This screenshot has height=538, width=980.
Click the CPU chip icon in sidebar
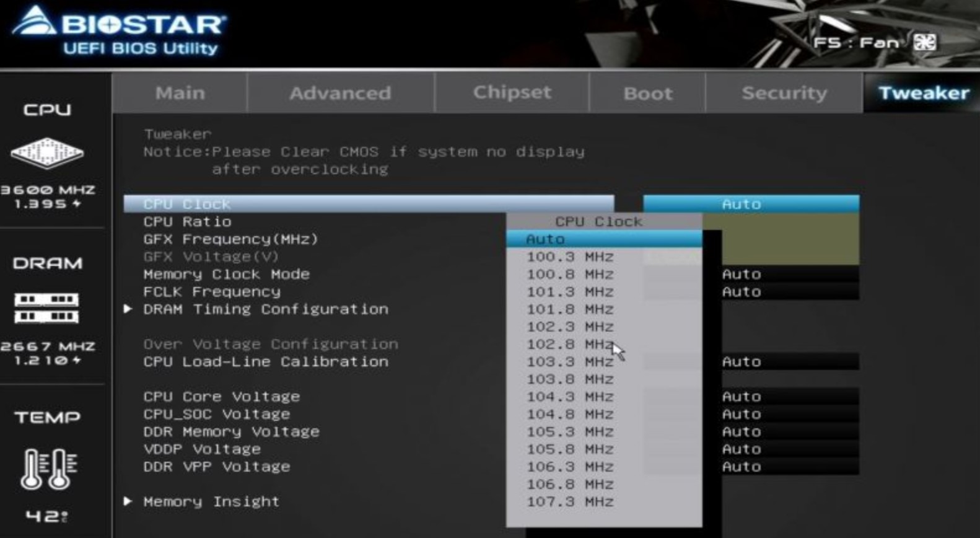pos(47,152)
